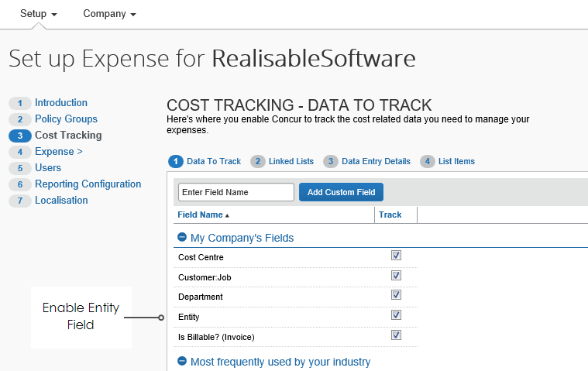Collapse Most frequently used by your industry icon

182,361
